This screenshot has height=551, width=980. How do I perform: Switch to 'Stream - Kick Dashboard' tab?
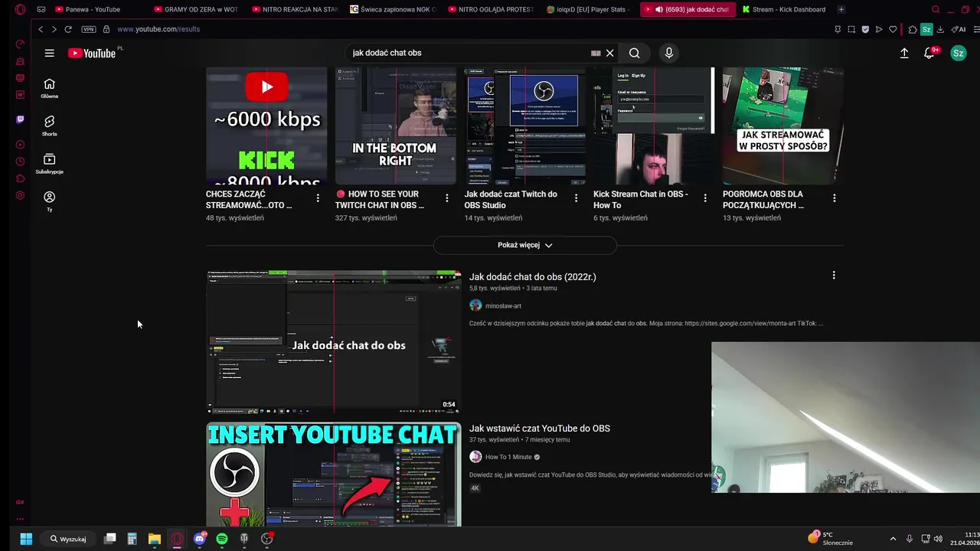(x=784, y=9)
